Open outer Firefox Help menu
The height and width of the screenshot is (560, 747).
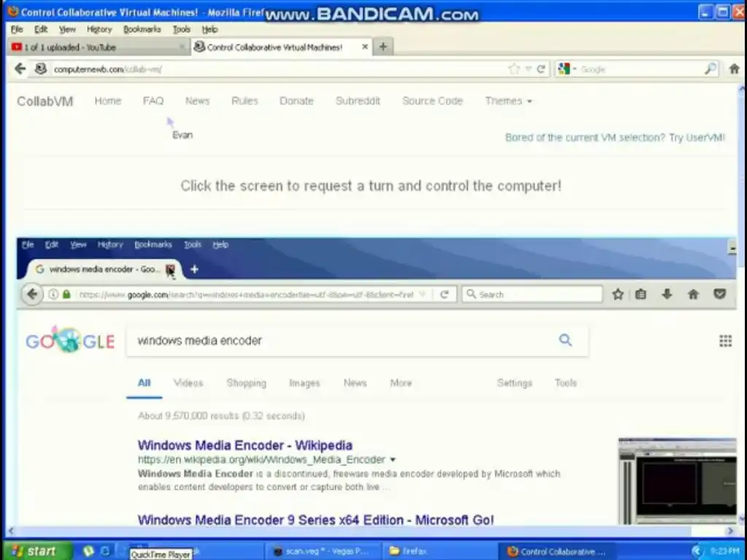coord(209,29)
